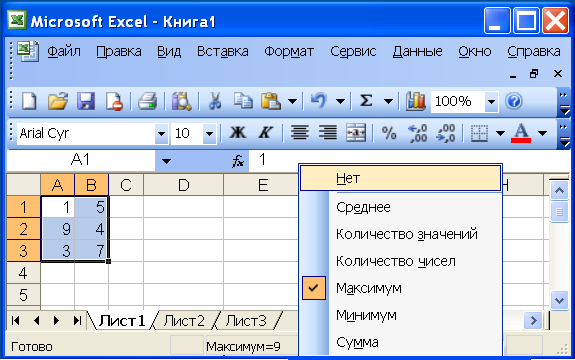Restore the workbook window in menu bar
The width and height of the screenshot is (575, 360).
click(534, 74)
